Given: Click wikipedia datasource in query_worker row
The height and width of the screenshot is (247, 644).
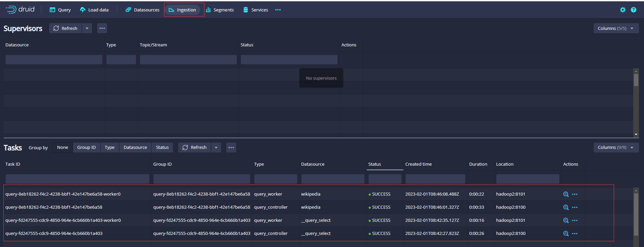Looking at the screenshot, I should coord(311,194).
